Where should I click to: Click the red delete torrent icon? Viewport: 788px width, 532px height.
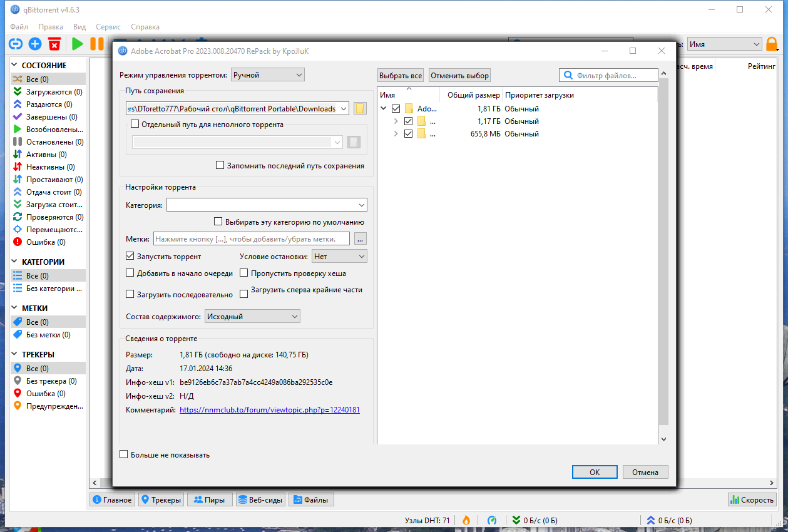tap(54, 44)
